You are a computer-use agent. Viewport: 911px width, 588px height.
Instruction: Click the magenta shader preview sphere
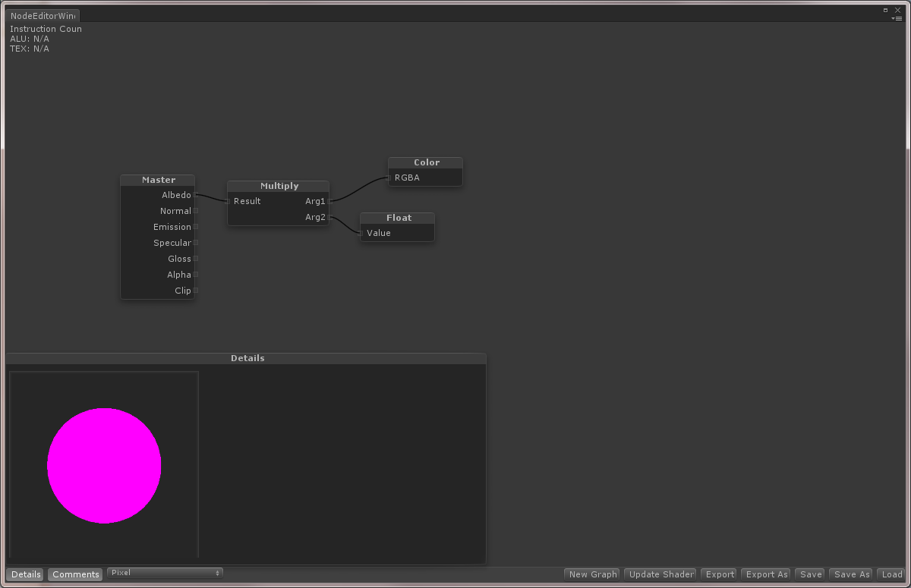(104, 465)
